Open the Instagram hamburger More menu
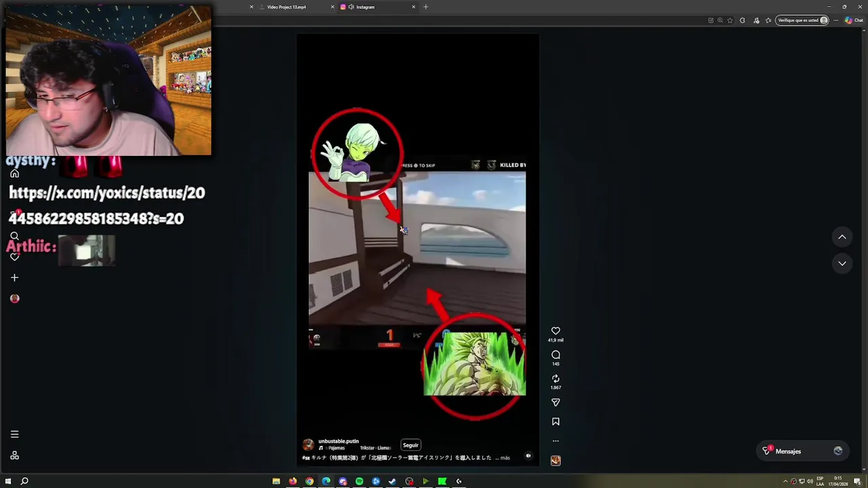The width and height of the screenshot is (868, 488). click(14, 434)
